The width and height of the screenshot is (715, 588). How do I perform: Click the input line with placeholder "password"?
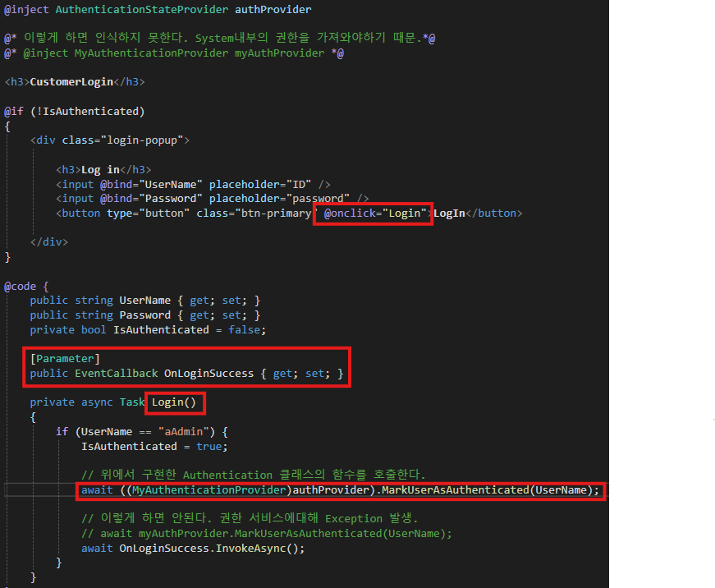[x=212, y=199]
